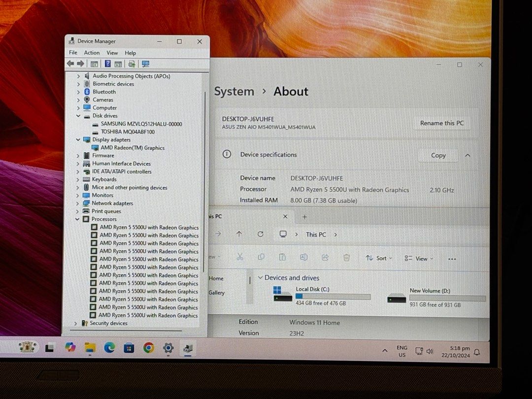Image resolution: width=532 pixels, height=399 pixels.
Task: Click the Show/Hide Console Tree icon
Action: click(x=94, y=63)
